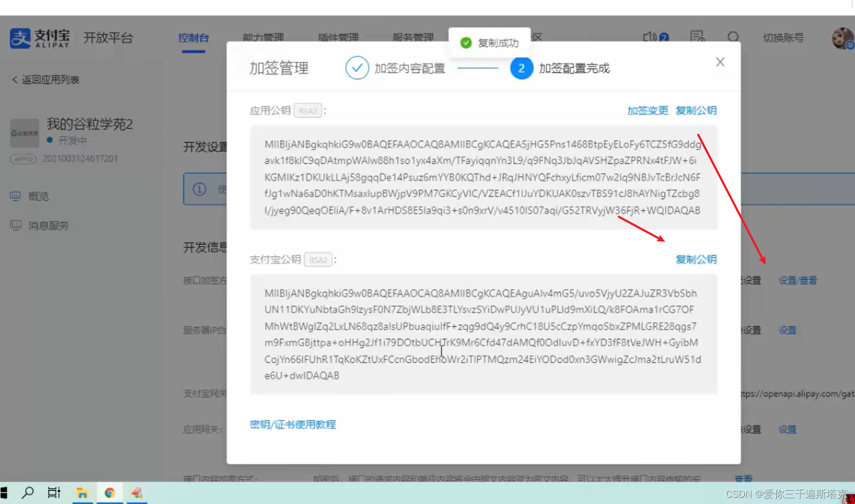Viewport: 855px width, 504px height.
Task: Click 复制公钥 for 应用公钥
Action: (x=696, y=111)
